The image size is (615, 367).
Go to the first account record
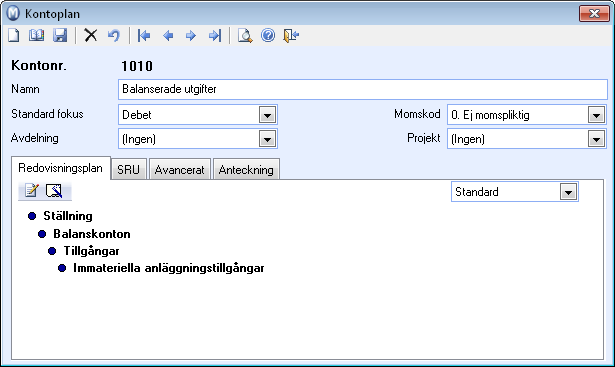coord(144,36)
